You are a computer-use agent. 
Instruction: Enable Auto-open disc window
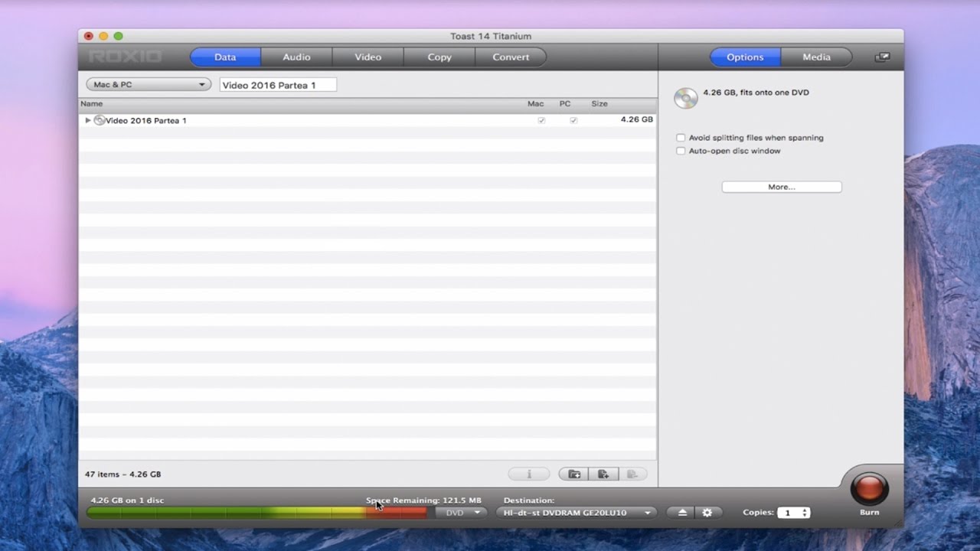pyautogui.click(x=681, y=152)
